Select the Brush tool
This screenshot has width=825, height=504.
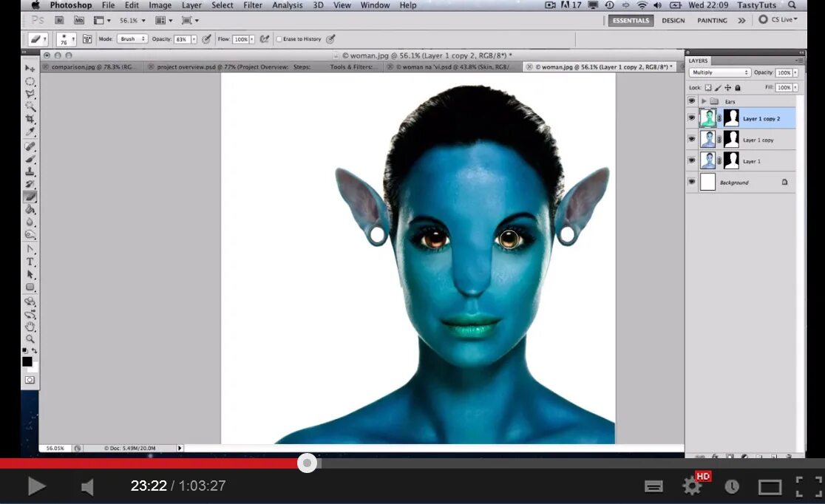[30, 159]
